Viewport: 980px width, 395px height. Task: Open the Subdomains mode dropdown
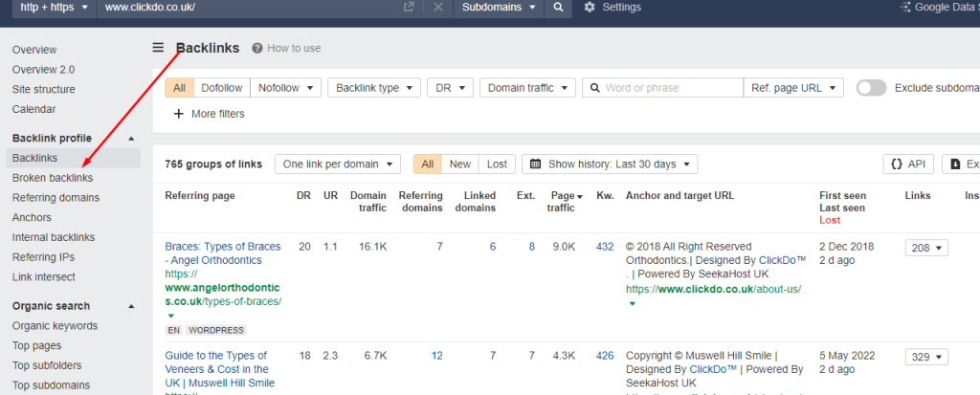(499, 8)
